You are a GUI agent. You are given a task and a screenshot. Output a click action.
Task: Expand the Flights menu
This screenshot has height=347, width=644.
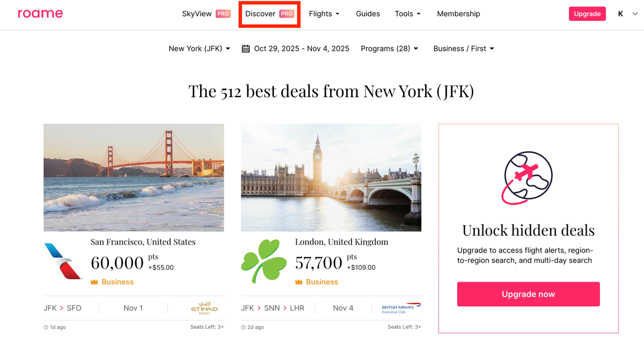point(324,14)
